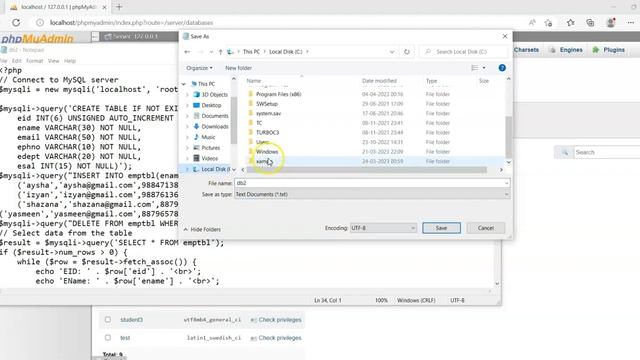Click the Cancel button
The width and height of the screenshot is (640, 360).
click(486, 228)
